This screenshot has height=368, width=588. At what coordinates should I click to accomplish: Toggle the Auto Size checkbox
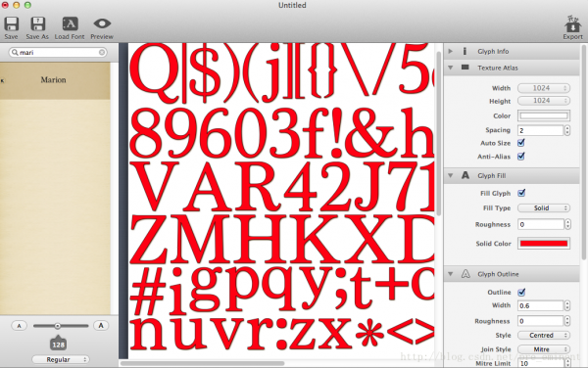click(x=521, y=143)
